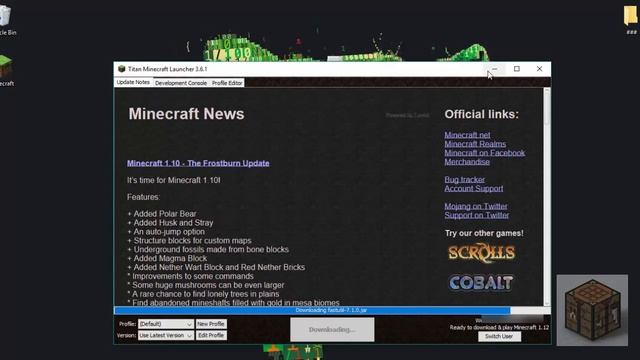
Task: Open the Mojang on Twitter link
Action: coord(476,207)
